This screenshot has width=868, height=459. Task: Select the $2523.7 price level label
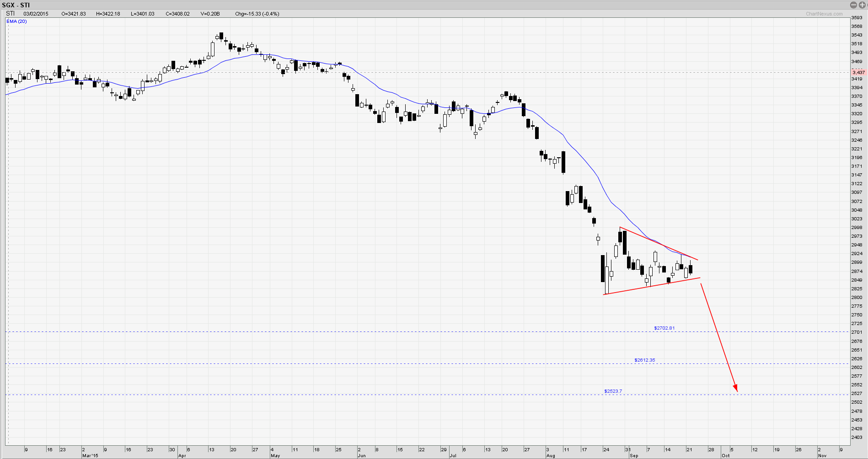pos(613,391)
